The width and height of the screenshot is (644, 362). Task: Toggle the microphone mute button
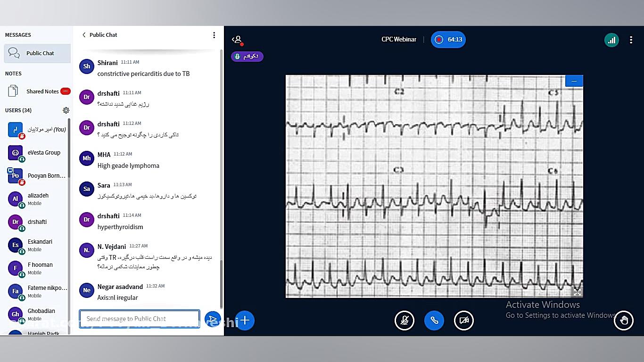(x=405, y=321)
